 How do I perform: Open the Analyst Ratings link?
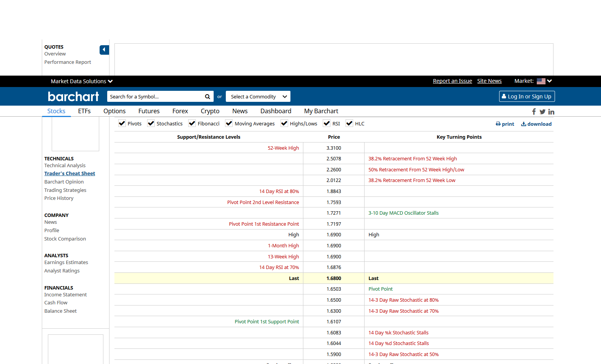tap(62, 271)
